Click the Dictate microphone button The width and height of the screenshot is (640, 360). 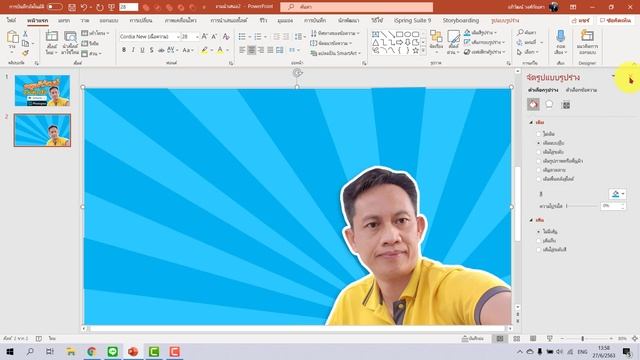561,42
